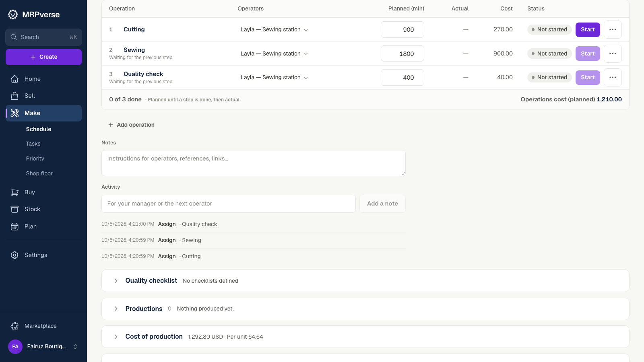The height and width of the screenshot is (362, 644).
Task: Open more options for Sewing operation
Action: point(613,53)
